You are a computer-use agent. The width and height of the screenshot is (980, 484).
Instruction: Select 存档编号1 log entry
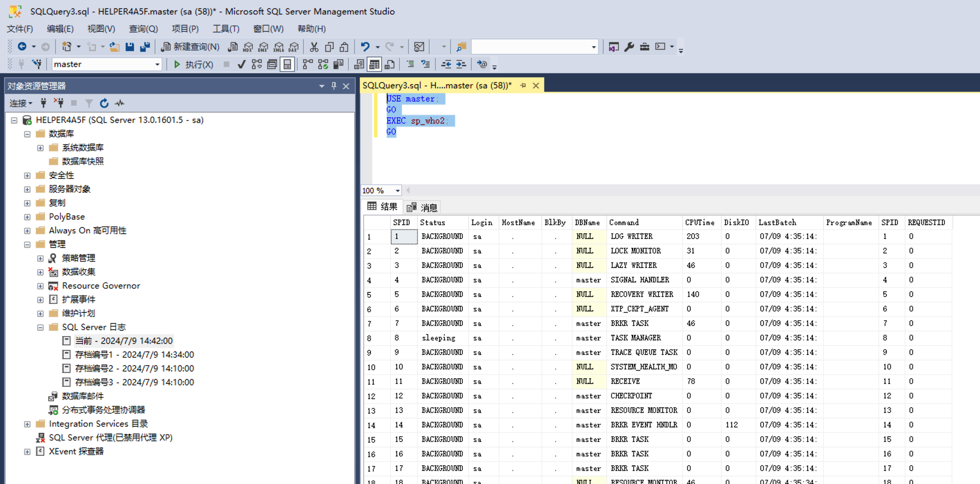pyautogui.click(x=134, y=354)
